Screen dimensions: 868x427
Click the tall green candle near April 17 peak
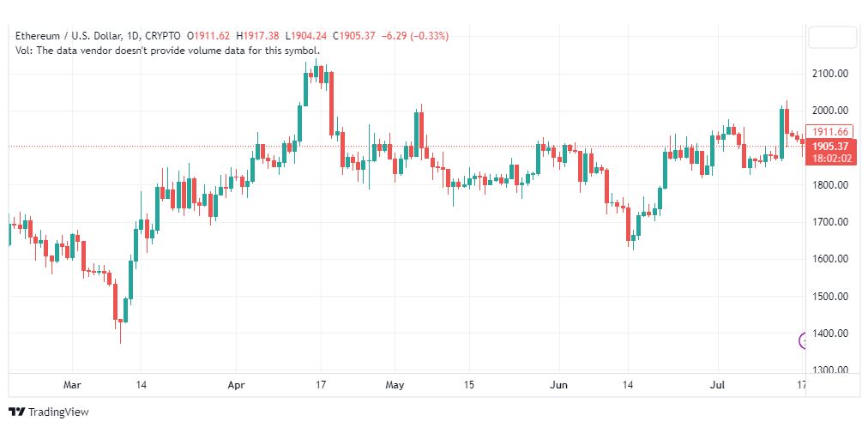pyautogui.click(x=305, y=88)
